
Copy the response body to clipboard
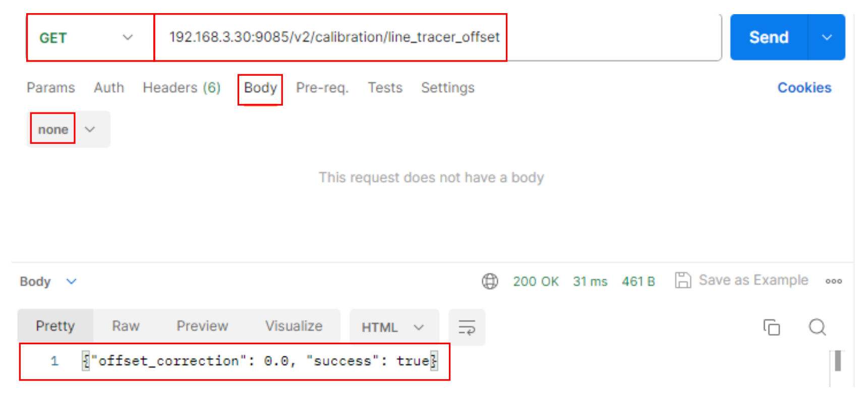[x=771, y=327]
